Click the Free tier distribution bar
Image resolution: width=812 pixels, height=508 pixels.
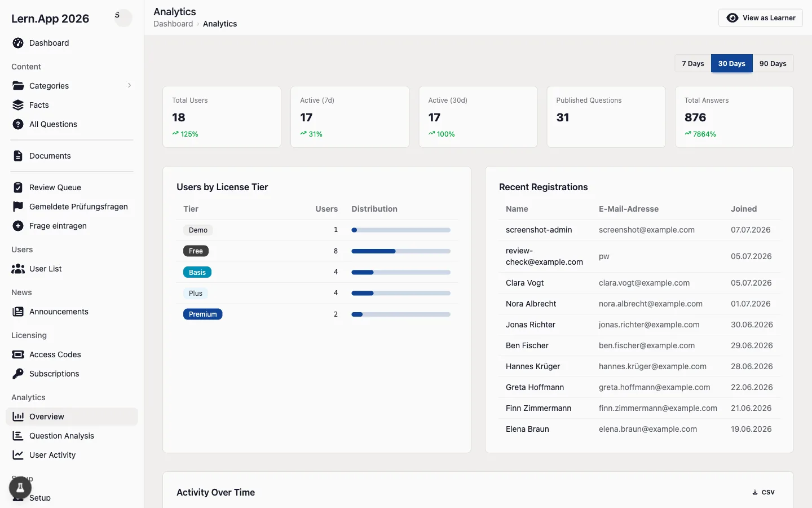coord(401,251)
